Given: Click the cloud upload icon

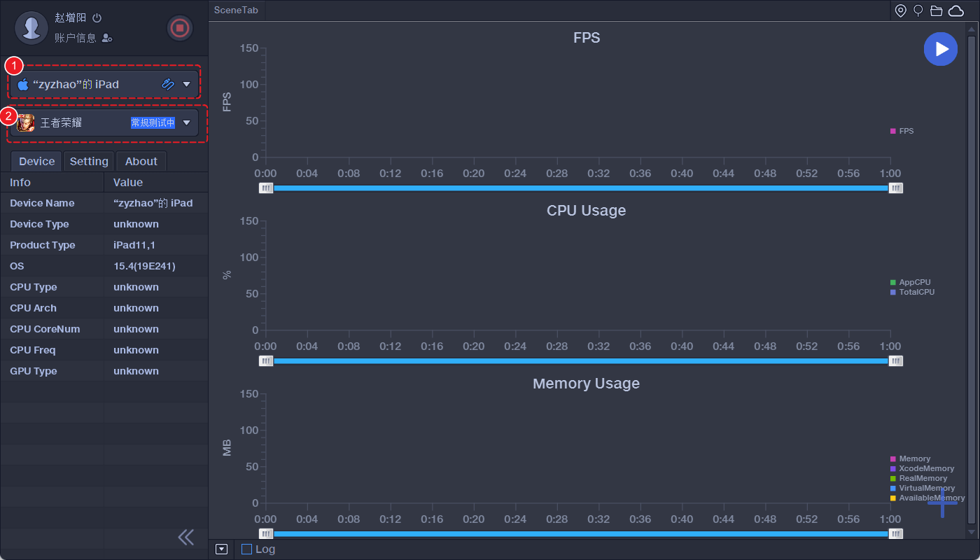Looking at the screenshot, I should 956,10.
